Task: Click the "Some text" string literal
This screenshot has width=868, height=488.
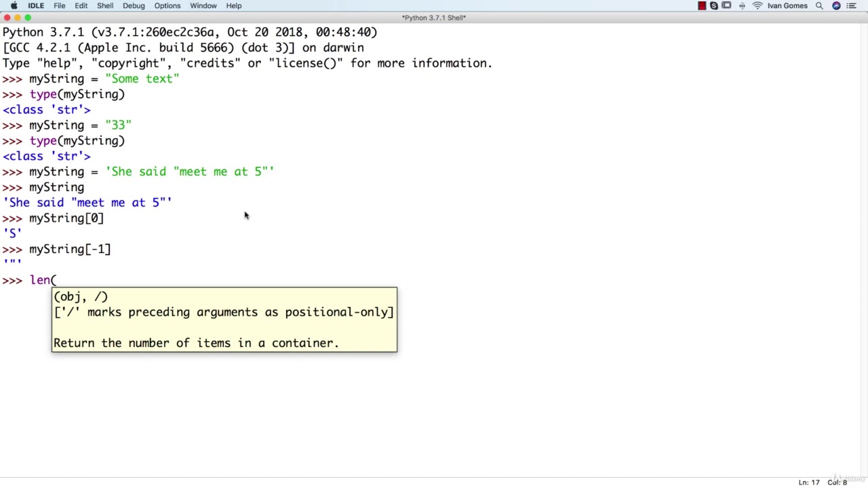Action: point(142,79)
